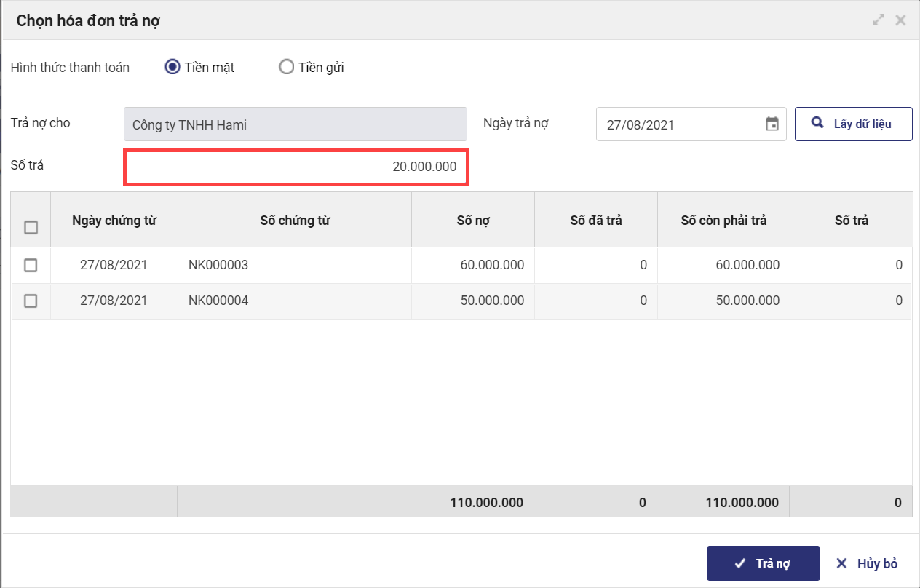
Task: Click the Số đã trả column header
Action: (596, 220)
